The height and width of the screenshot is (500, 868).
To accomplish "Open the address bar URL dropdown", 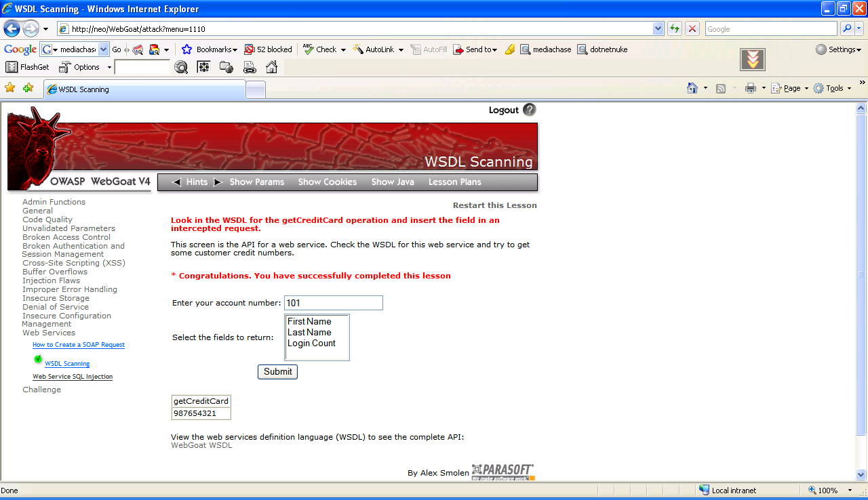I will click(x=658, y=29).
